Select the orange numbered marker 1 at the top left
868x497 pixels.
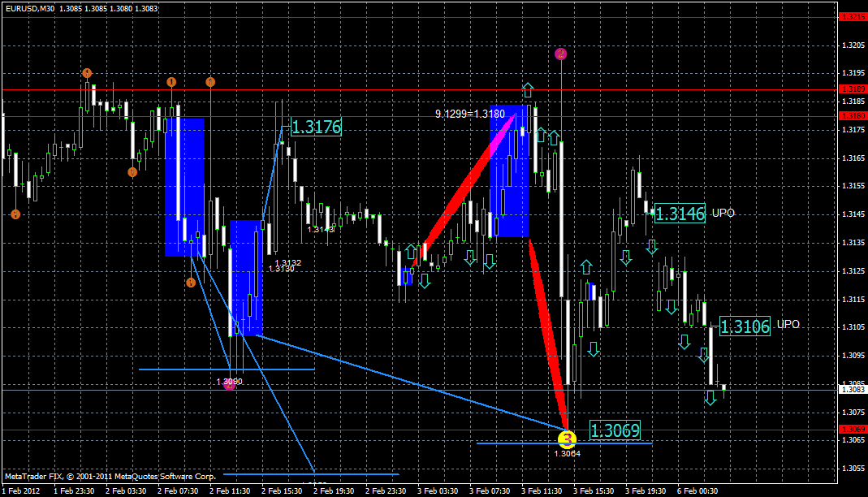pos(88,72)
